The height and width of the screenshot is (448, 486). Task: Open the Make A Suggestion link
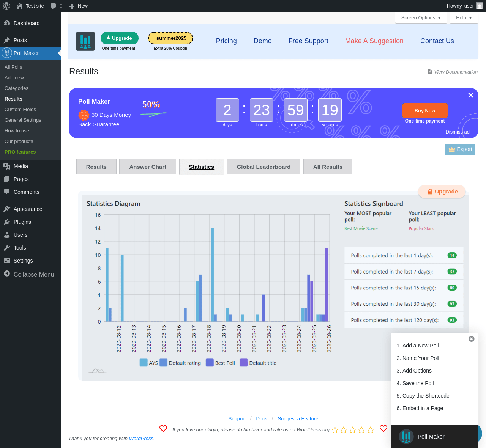click(x=374, y=41)
